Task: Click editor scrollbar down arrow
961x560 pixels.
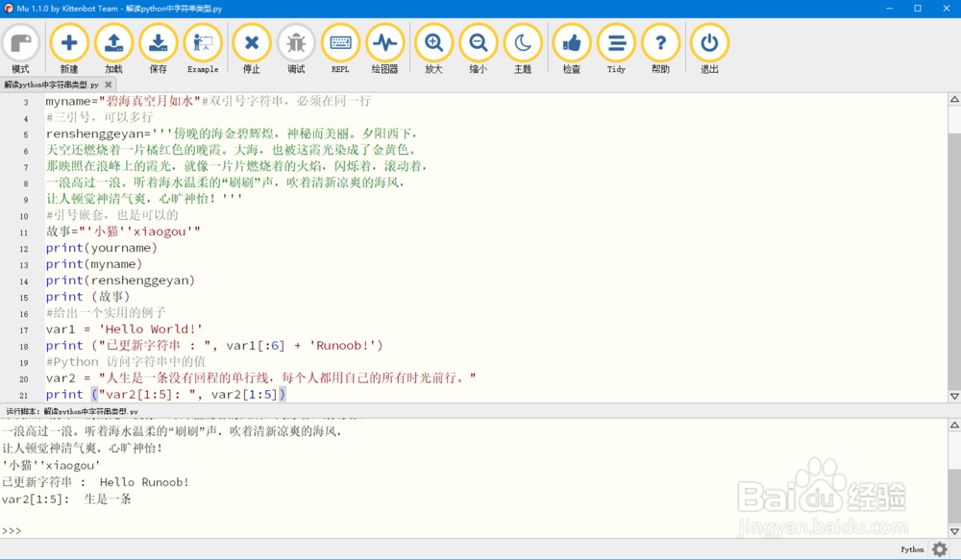Action: [x=954, y=396]
